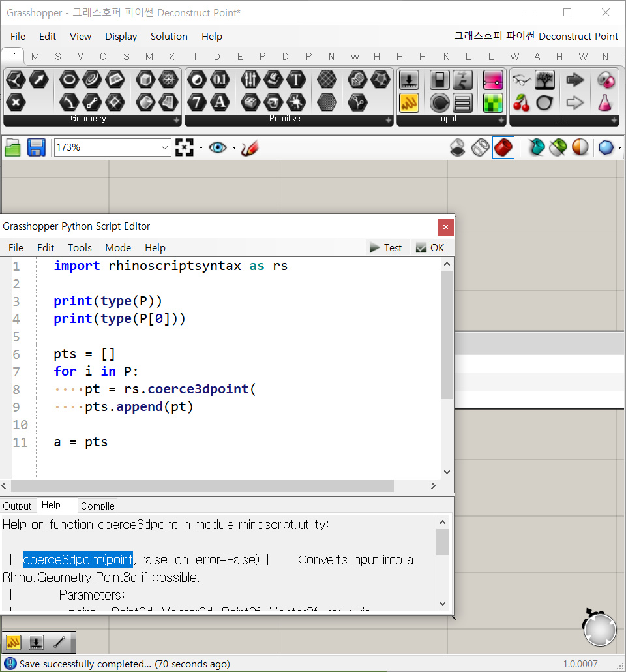This screenshot has width=626, height=672.
Task: Click the T hexagon icon in Primitive
Action: pos(296,80)
